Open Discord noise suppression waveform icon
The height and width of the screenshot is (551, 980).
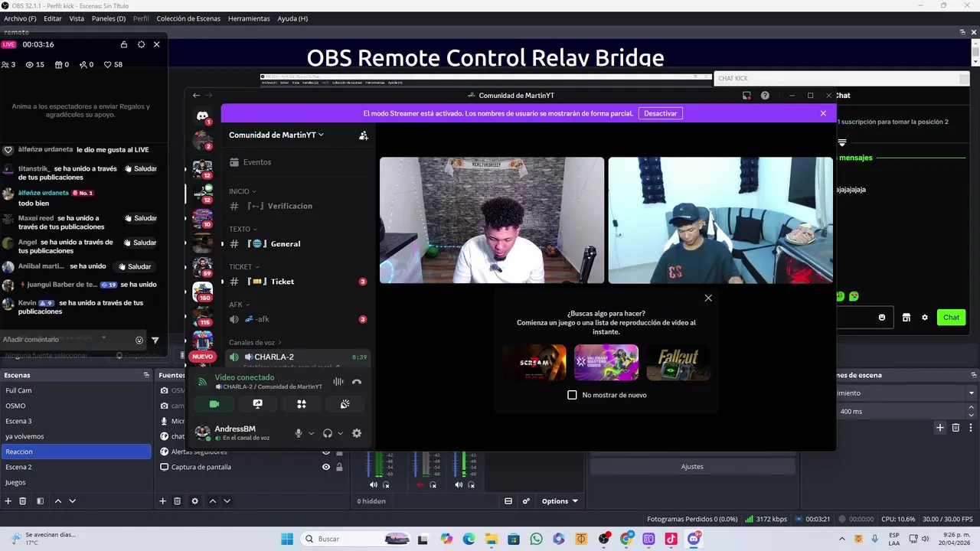pyautogui.click(x=338, y=381)
